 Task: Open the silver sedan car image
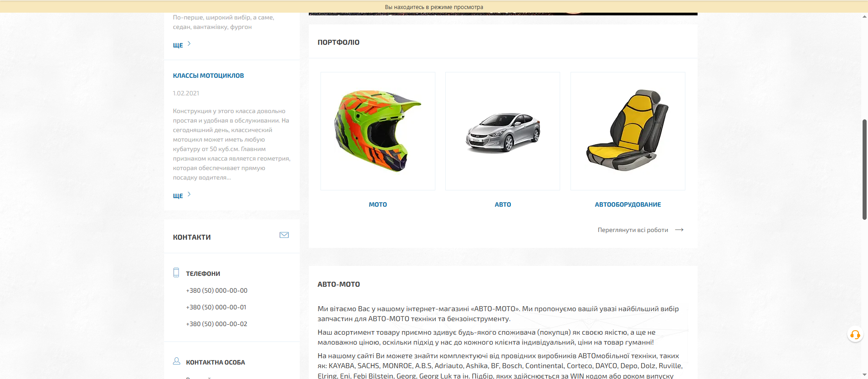point(503,131)
